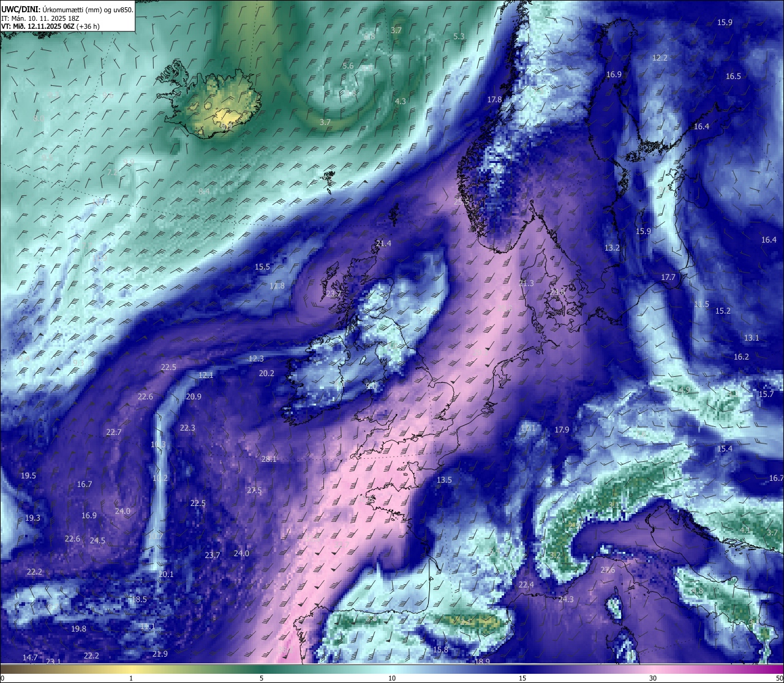Click the 22.7 map value
Image resolution: width=784 pixels, height=683 pixels.
click(113, 432)
